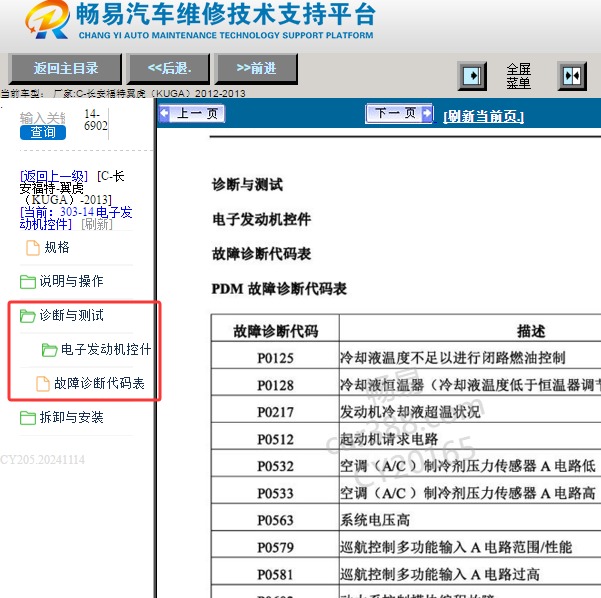Click the 电子发动机控件 content heading
This screenshot has width=601, height=598.
click(x=261, y=219)
